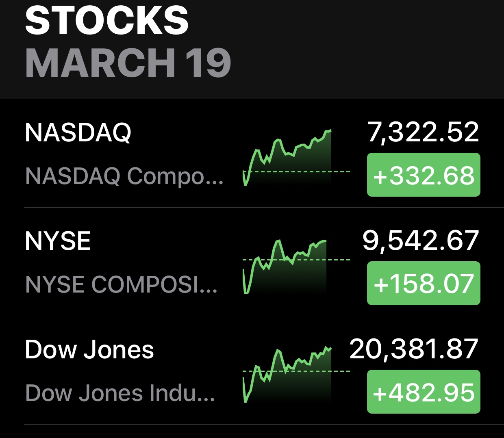Toggle the NYSE +158.07 change badge
Viewport: 504px width, 438px height.
coord(424,284)
